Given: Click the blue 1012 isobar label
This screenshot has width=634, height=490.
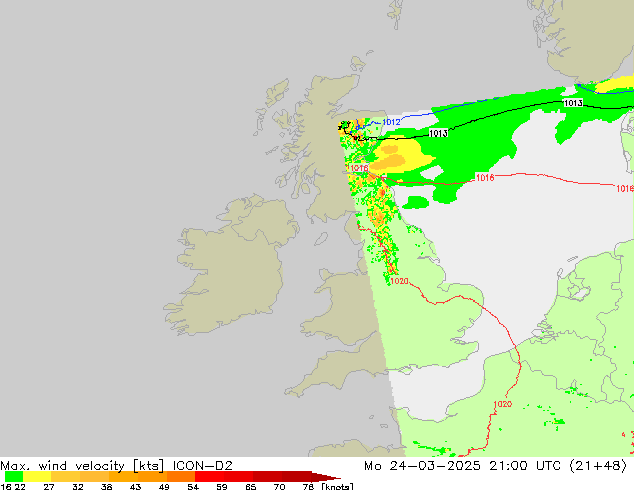Looking at the screenshot, I should 391,122.
